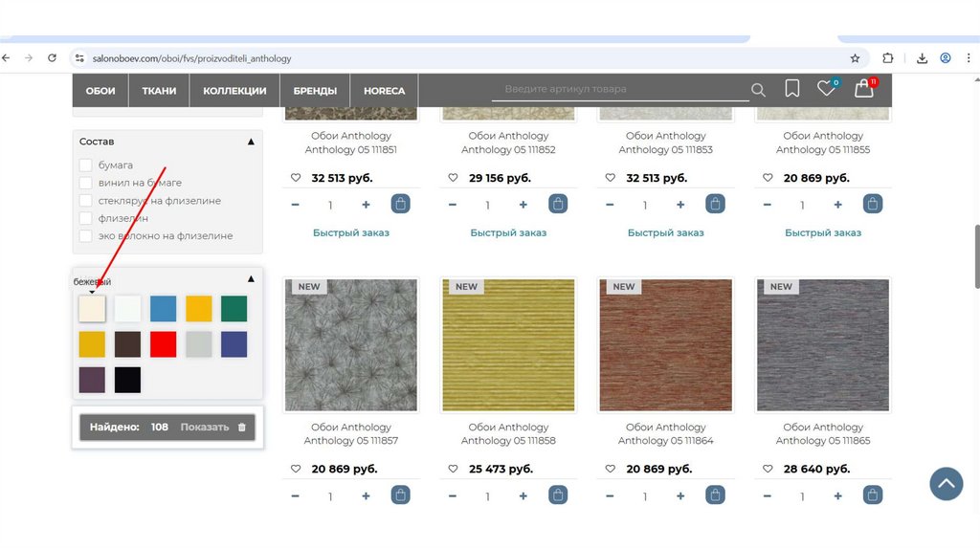This screenshot has height=549, width=980.
Task: Bookmark page with star icon
Action: [855, 58]
